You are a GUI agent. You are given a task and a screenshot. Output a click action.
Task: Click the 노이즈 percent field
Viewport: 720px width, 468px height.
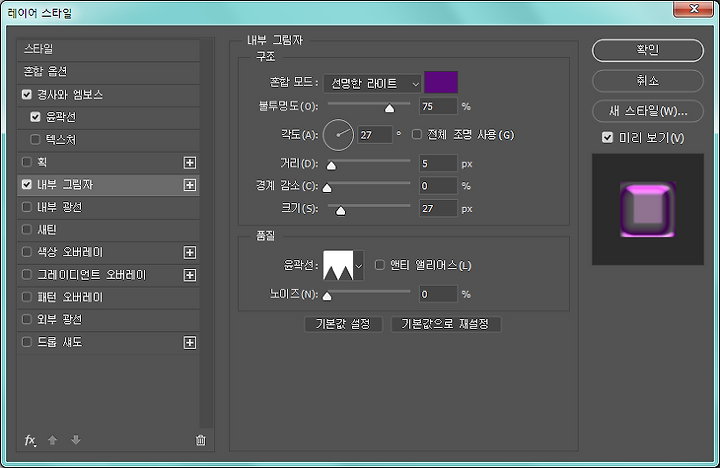click(438, 294)
